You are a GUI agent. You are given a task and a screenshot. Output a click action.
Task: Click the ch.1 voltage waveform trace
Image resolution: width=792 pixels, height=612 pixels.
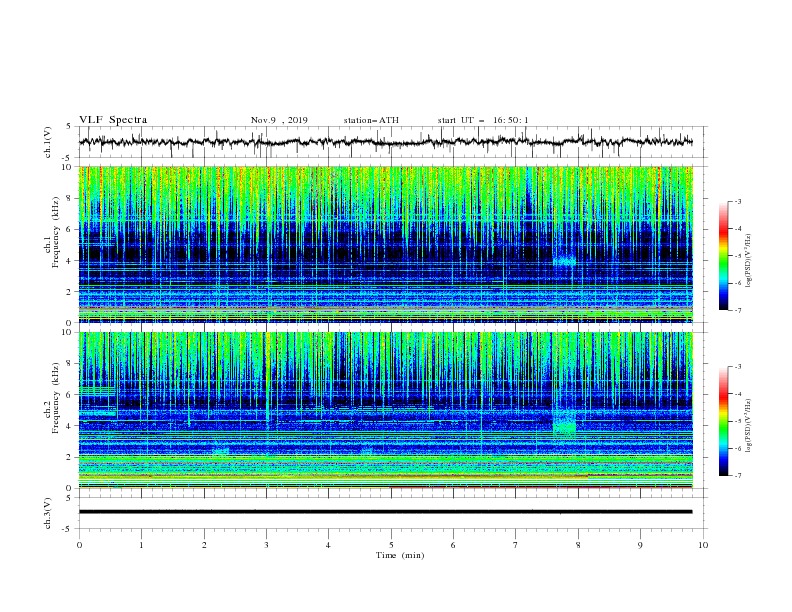click(385, 142)
